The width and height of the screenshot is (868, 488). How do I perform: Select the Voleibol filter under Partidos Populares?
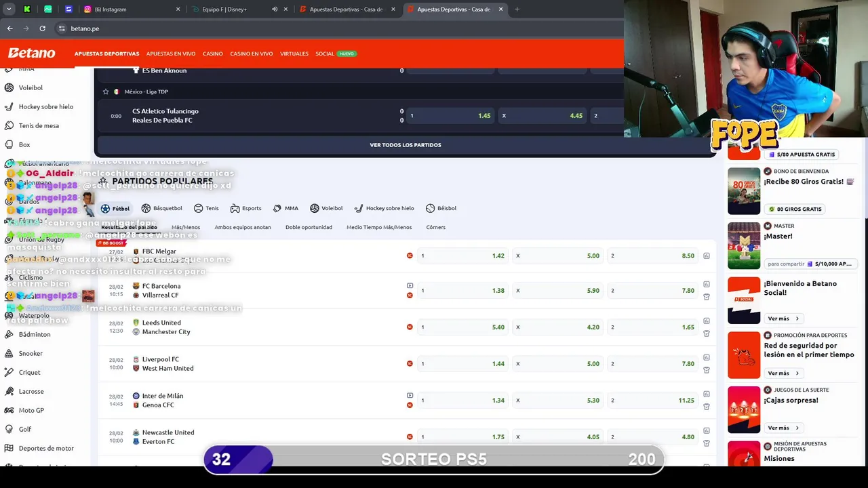pos(326,208)
